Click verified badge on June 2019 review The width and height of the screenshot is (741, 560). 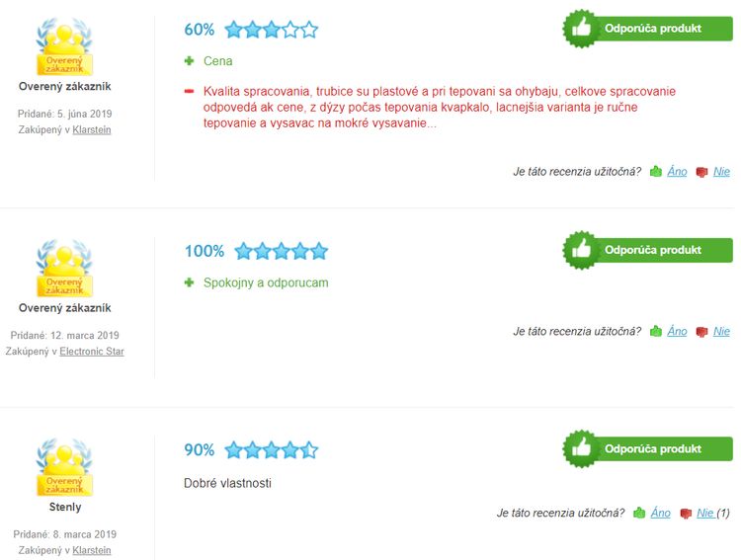[65, 46]
